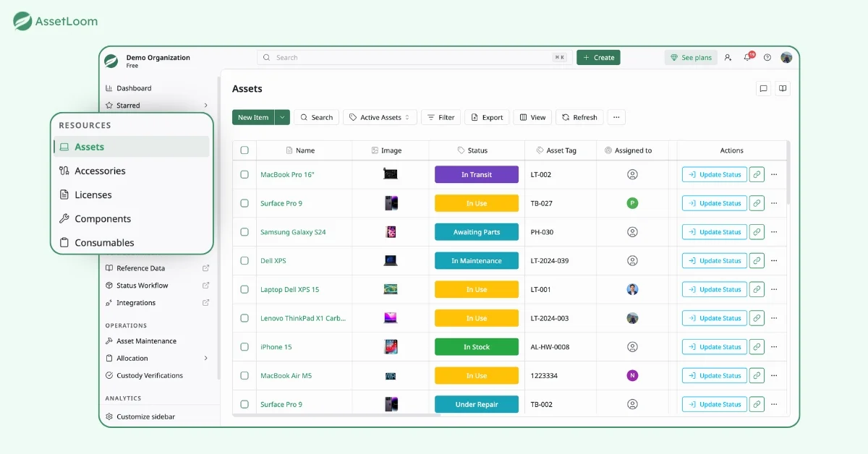The width and height of the screenshot is (868, 454).
Task: Toggle the select-all checkbox in table header
Action: (x=244, y=150)
